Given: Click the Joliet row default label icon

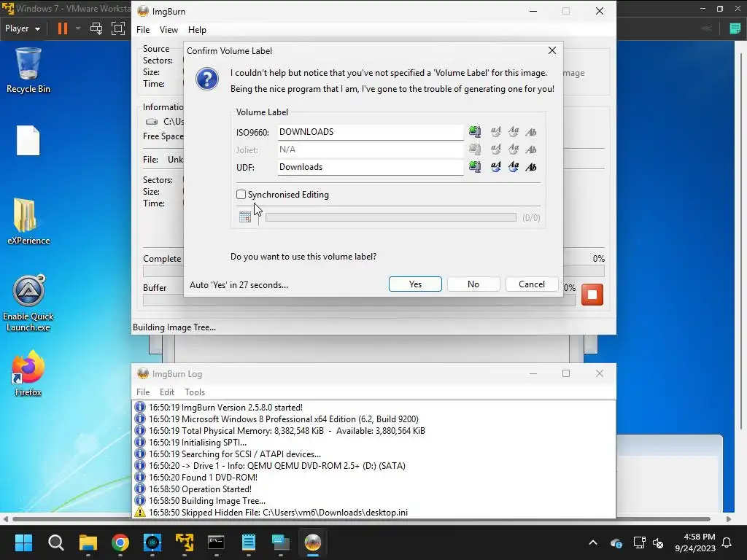Looking at the screenshot, I should click(x=475, y=149).
